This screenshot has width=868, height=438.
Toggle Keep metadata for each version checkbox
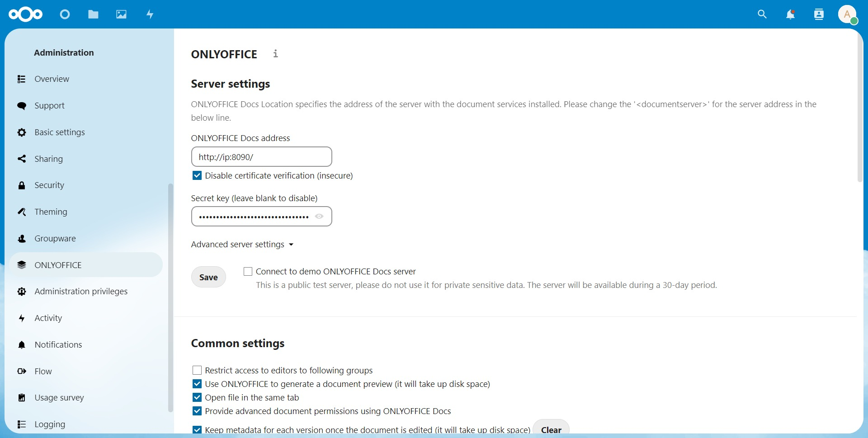(x=197, y=429)
